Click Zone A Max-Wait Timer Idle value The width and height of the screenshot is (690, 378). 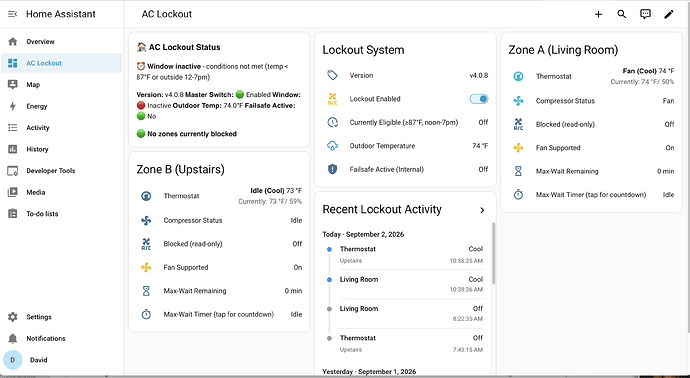coord(668,195)
